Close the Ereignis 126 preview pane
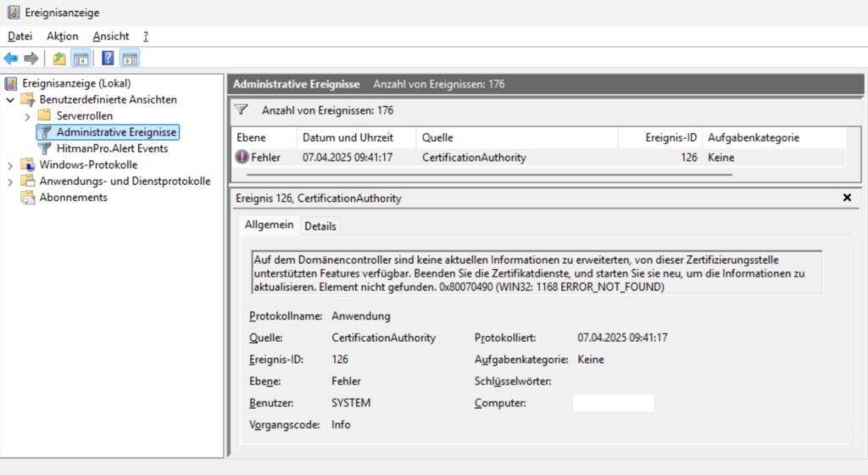 847,198
